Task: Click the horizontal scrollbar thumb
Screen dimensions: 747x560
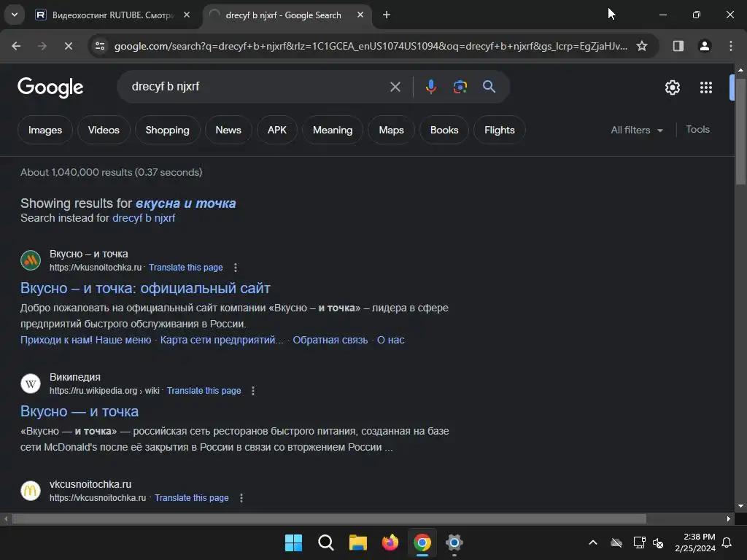Action: [329, 518]
